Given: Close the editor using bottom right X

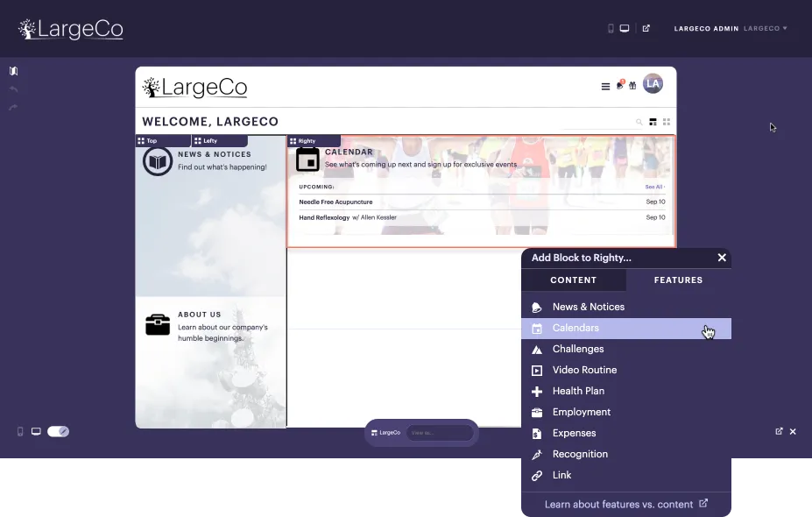Looking at the screenshot, I should click(x=793, y=431).
